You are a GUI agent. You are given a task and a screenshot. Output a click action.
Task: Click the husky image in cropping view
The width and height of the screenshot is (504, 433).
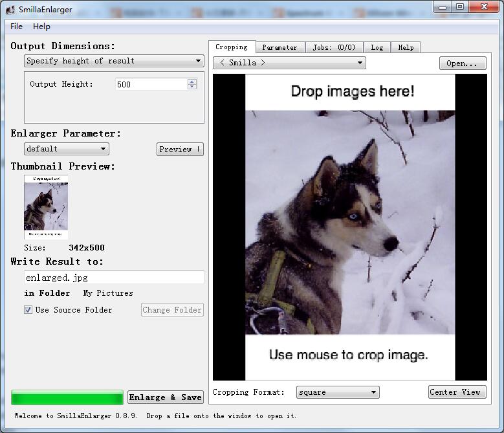350,223
